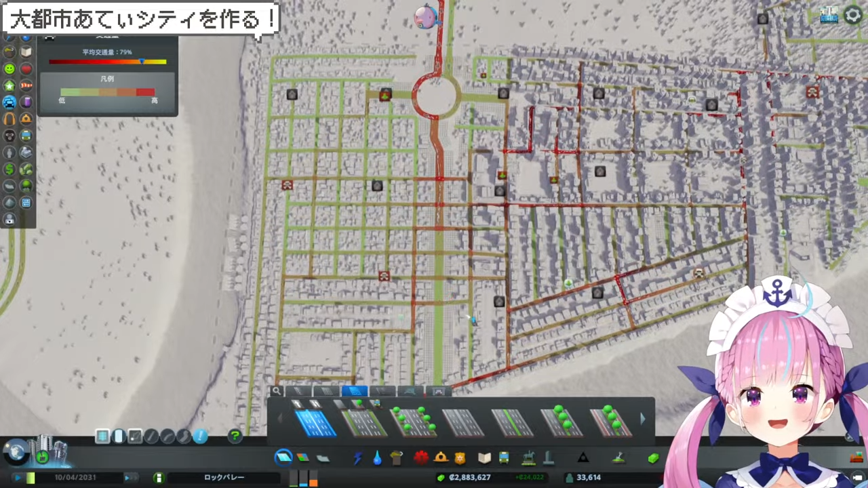Open the happiness smiley info view
This screenshot has height=488, width=868.
click(x=9, y=69)
